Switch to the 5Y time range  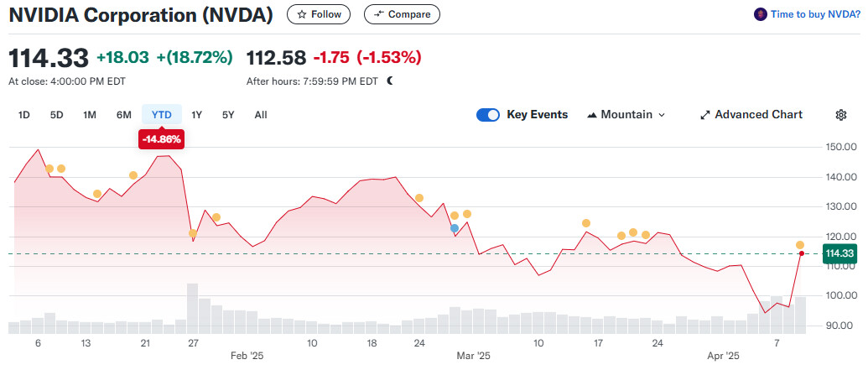coord(228,115)
